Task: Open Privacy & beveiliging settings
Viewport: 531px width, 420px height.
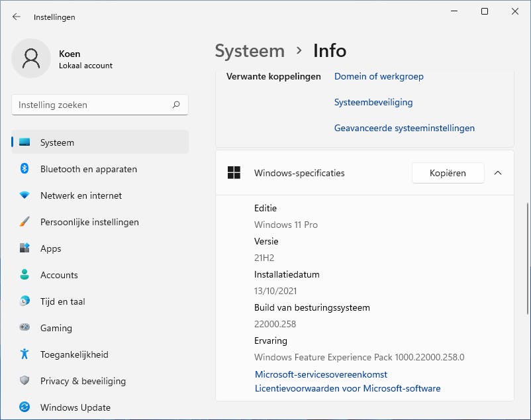Action: tap(83, 381)
